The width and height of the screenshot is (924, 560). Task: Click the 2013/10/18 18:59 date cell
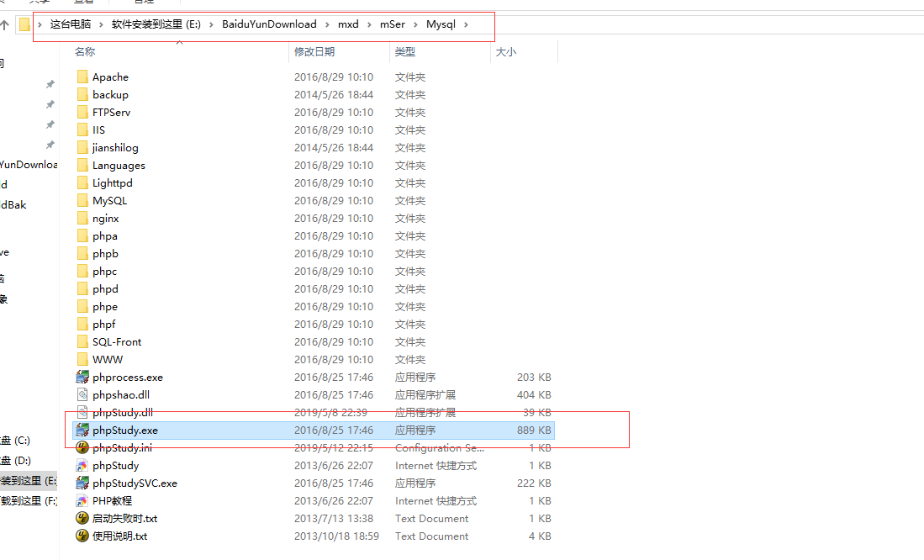336,536
